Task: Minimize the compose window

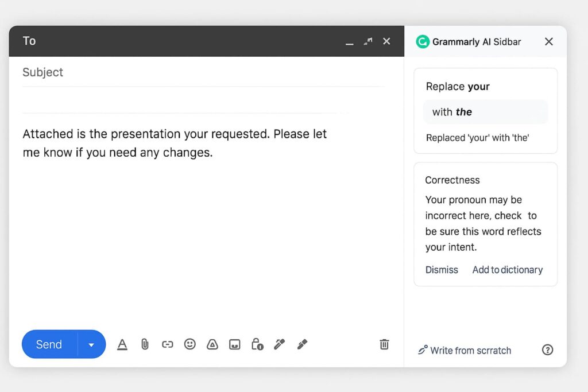Action: pos(350,44)
